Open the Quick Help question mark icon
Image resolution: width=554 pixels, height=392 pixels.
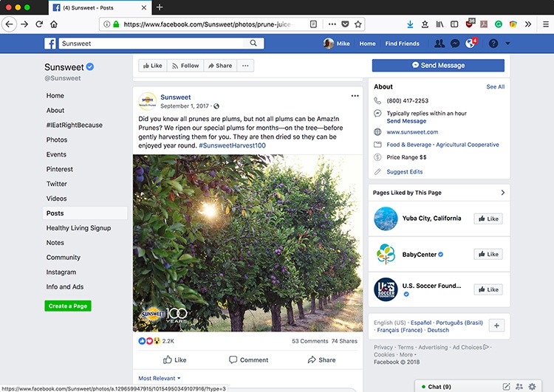click(493, 44)
